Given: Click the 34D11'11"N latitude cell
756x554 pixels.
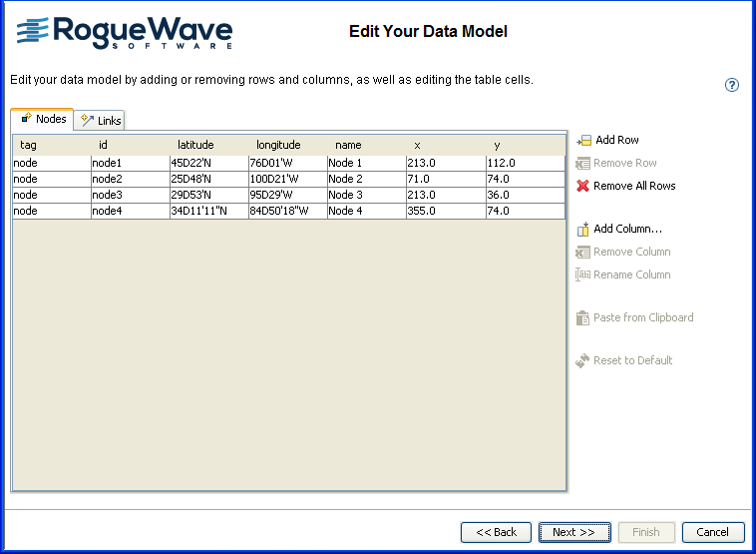Looking at the screenshot, I should coord(207,211).
